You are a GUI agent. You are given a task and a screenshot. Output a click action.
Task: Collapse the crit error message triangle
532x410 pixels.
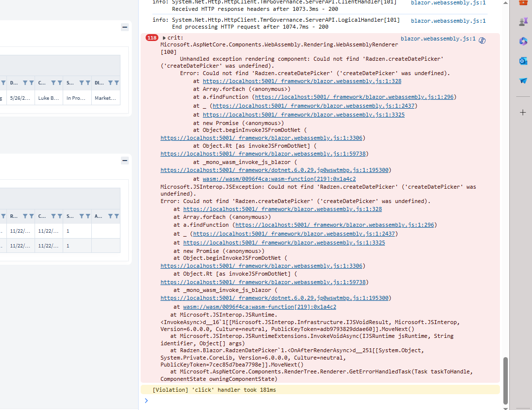[x=164, y=38]
